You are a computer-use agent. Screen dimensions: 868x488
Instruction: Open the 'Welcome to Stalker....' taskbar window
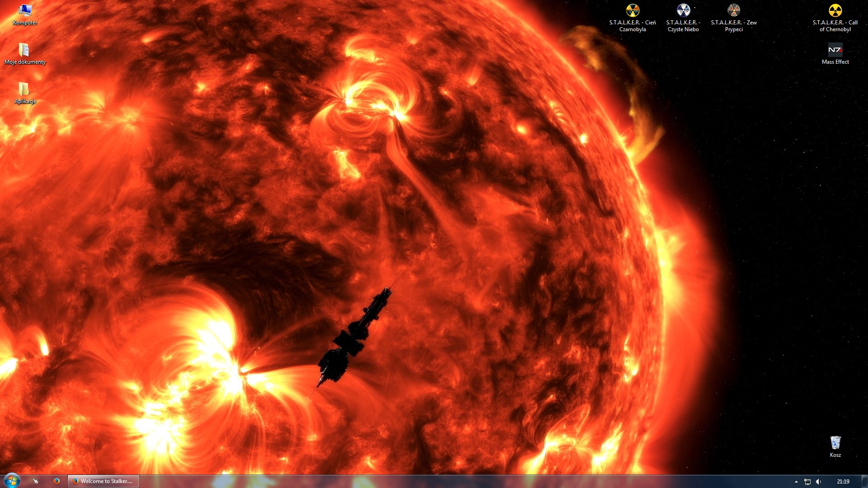coord(104,481)
